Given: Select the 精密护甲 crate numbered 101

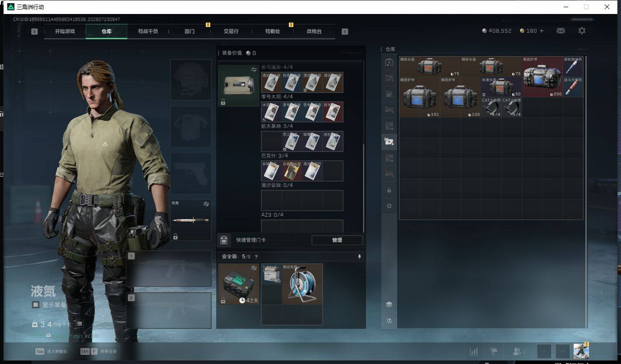Looking at the screenshot, I should click(x=420, y=97).
